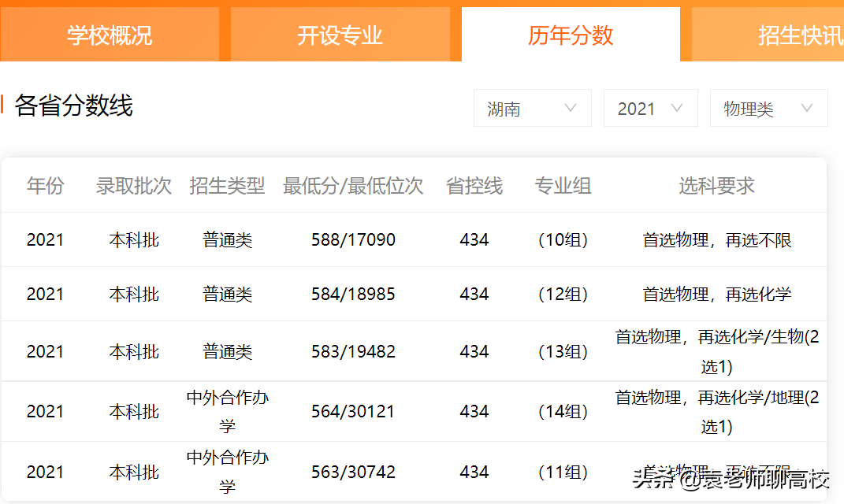Select the 录取批次 column header
Screen dimensions: 844x504
pos(133,186)
